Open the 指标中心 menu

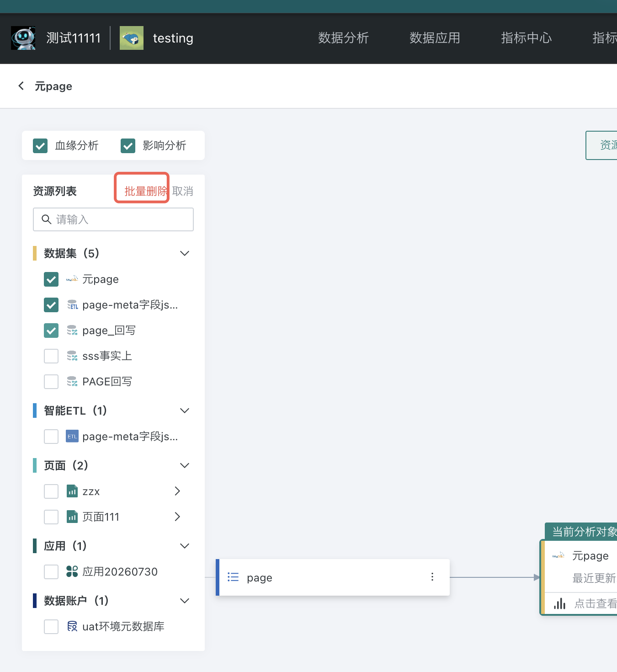(526, 38)
